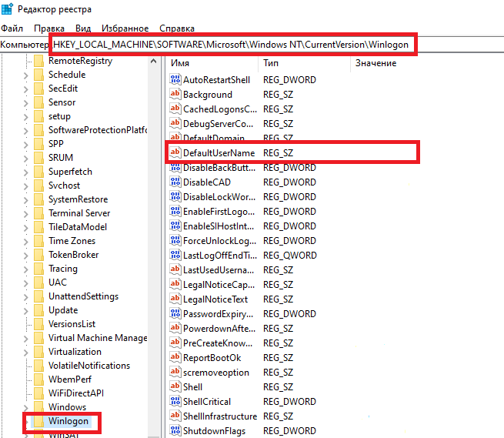Click the Registry Editor app icon in title bar
Image resolution: width=504 pixels, height=438 pixels.
(7, 8)
